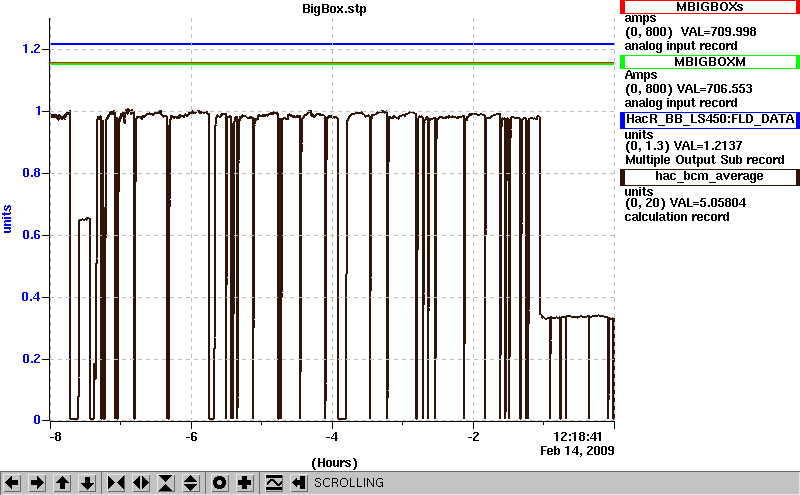Click the 1.2 y-axis tick label
Image resolution: width=800 pixels, height=495 pixels.
pyautogui.click(x=31, y=49)
